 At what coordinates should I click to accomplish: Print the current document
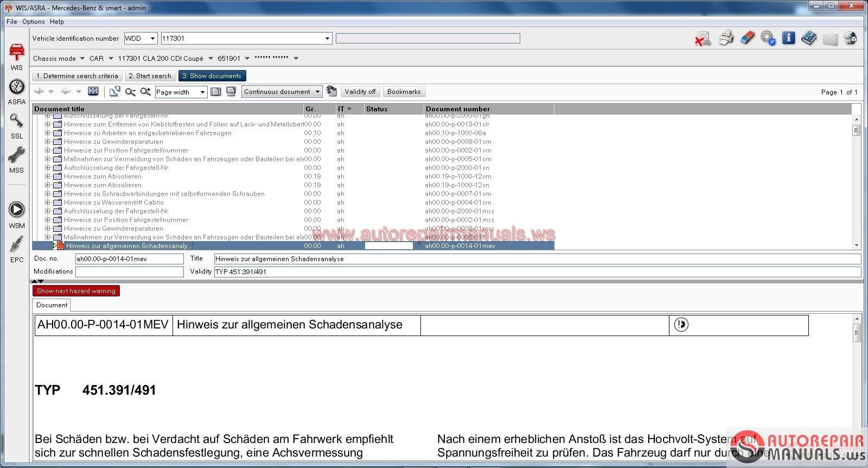coord(726,38)
